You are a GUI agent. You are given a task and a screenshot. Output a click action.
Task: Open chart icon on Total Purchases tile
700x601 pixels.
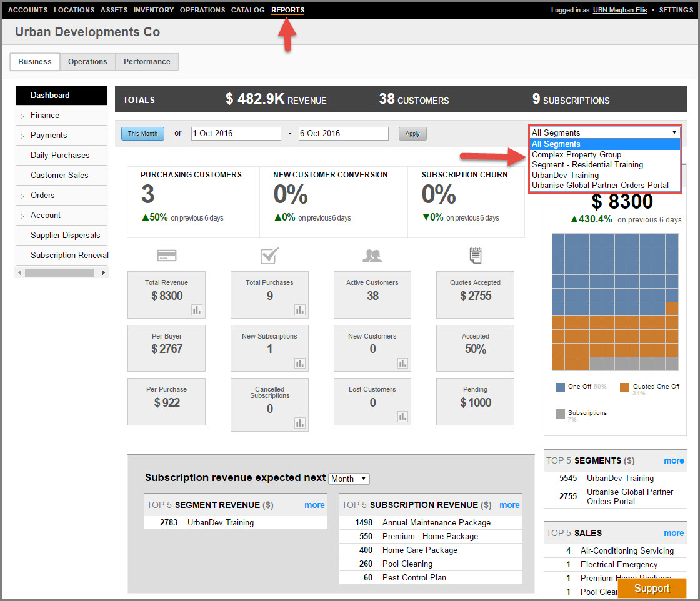(300, 310)
